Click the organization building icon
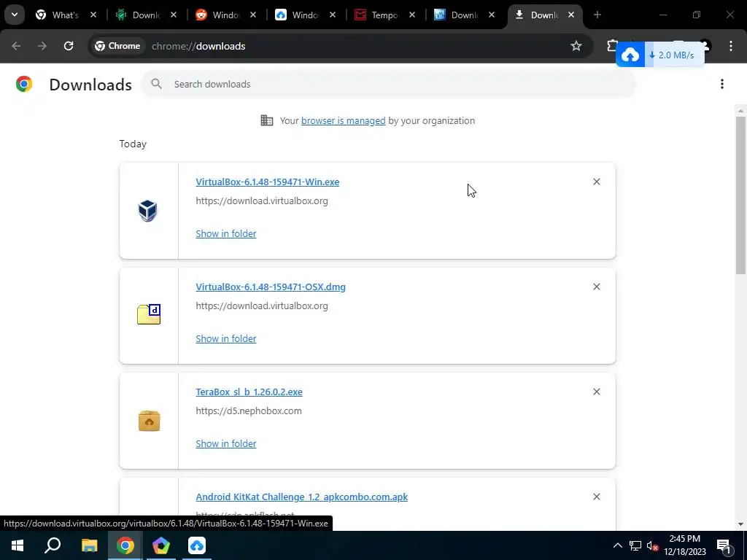The width and height of the screenshot is (747, 560). click(267, 120)
